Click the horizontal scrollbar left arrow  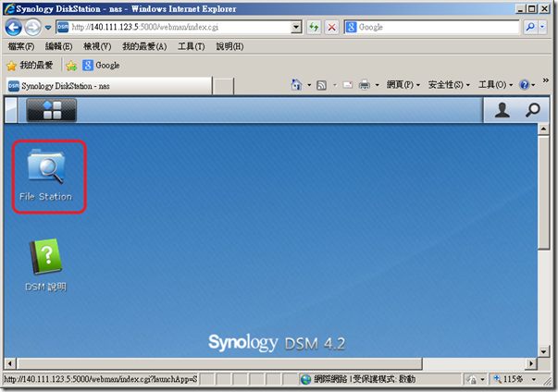(x=9, y=363)
